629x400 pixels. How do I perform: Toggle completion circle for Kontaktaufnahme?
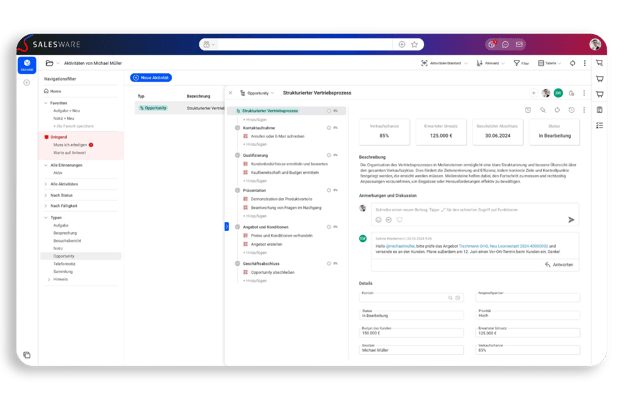tap(329, 128)
